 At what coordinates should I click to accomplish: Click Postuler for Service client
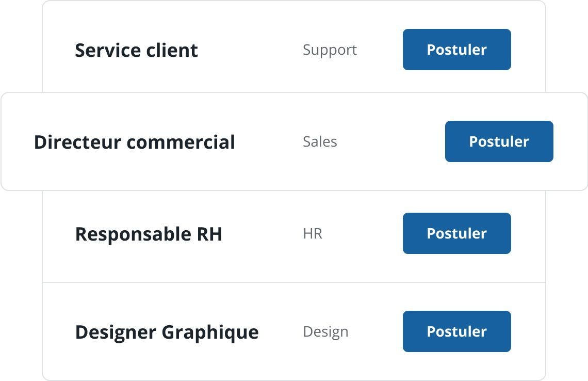click(456, 50)
